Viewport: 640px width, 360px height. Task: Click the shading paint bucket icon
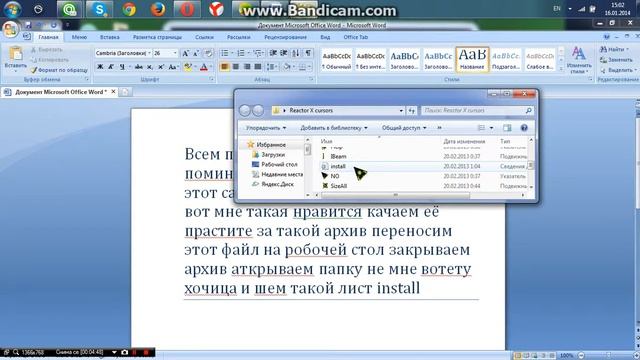[286, 67]
